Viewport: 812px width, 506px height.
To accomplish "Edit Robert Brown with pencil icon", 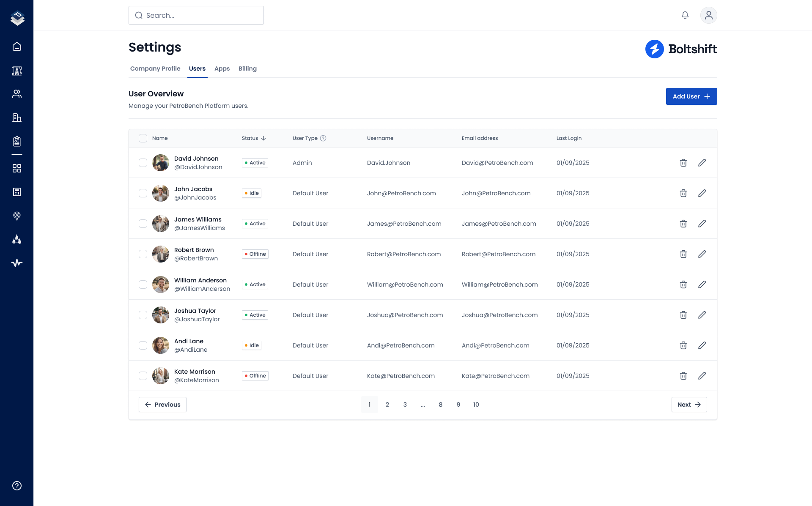I will click(x=702, y=254).
